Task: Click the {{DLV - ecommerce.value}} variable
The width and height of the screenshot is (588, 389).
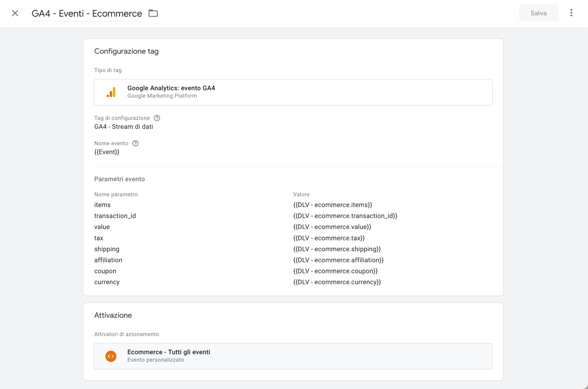Action: 332,227
